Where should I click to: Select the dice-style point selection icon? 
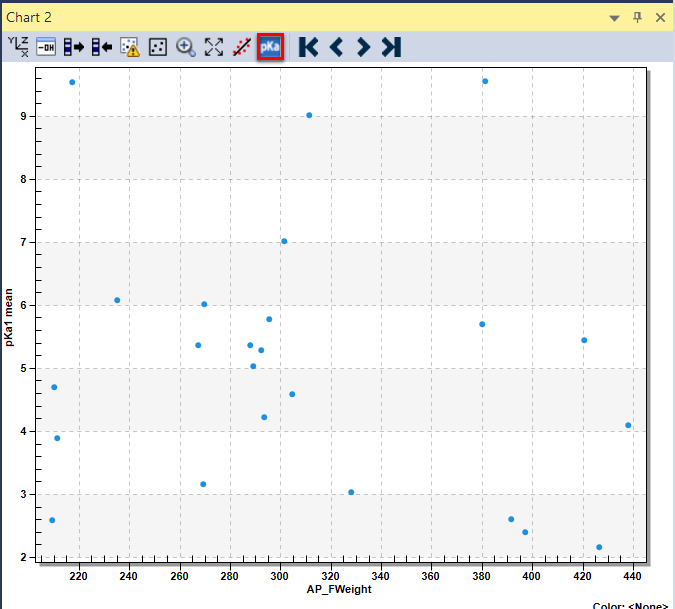coord(158,46)
